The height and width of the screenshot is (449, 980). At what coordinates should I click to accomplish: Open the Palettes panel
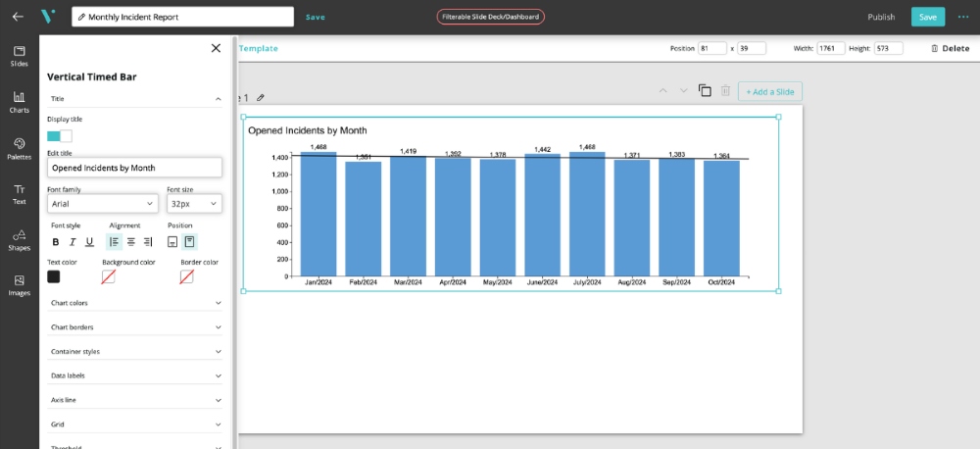click(20, 149)
